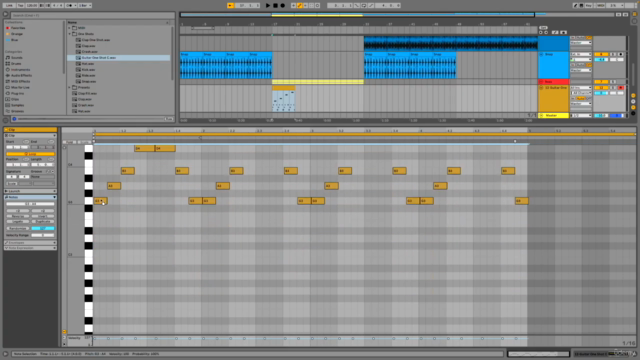
Task: Toggle Key map mode
Action: (x=589, y=6)
